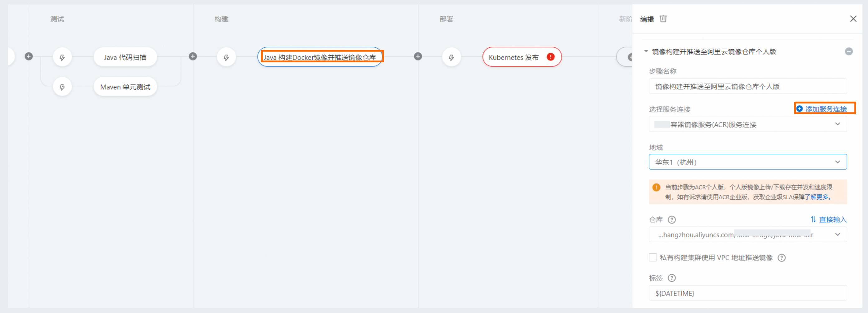Screen dimensions: 868x313
Task: Click 添加服务连接 link
Action: pyautogui.click(x=821, y=109)
